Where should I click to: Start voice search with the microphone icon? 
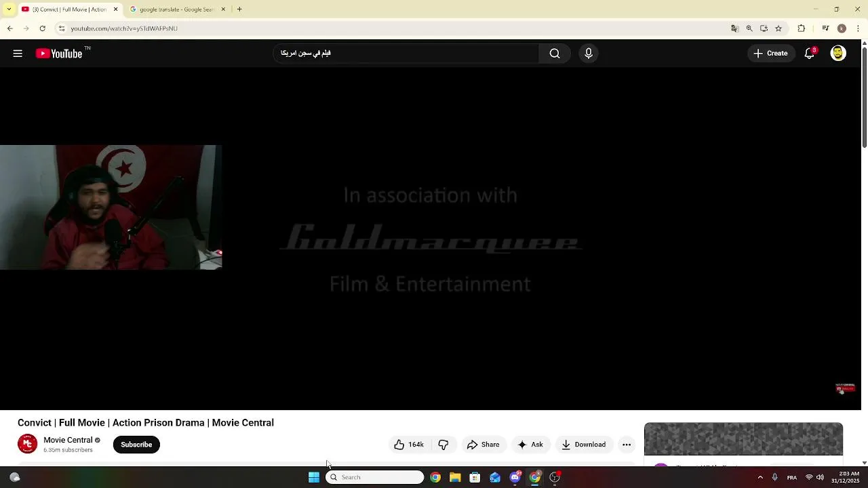(x=589, y=54)
